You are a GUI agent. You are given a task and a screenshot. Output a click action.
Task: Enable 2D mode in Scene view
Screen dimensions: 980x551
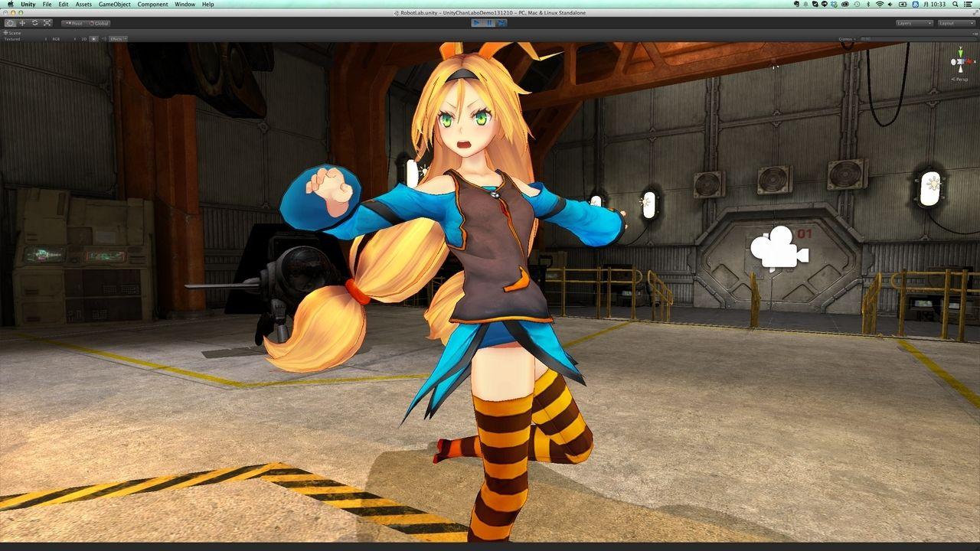84,39
